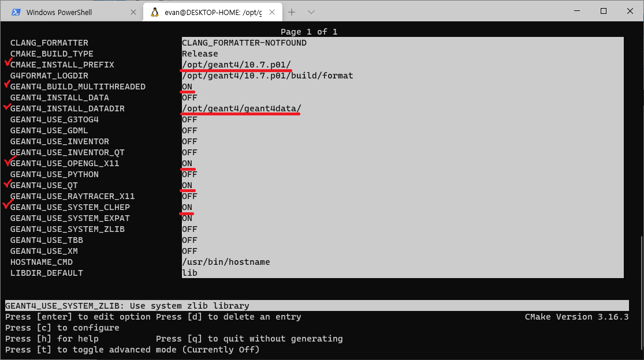
Task: Click the Release value of CMAKE_BUILD_TYPE
Action: [x=200, y=54]
